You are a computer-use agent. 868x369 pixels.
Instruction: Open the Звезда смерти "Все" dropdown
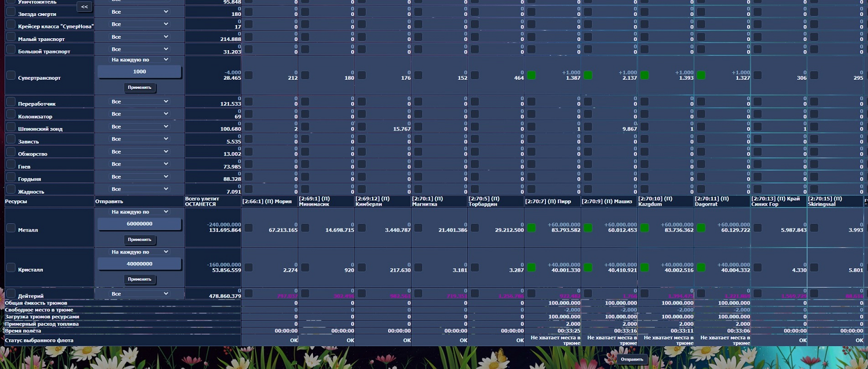(140, 11)
